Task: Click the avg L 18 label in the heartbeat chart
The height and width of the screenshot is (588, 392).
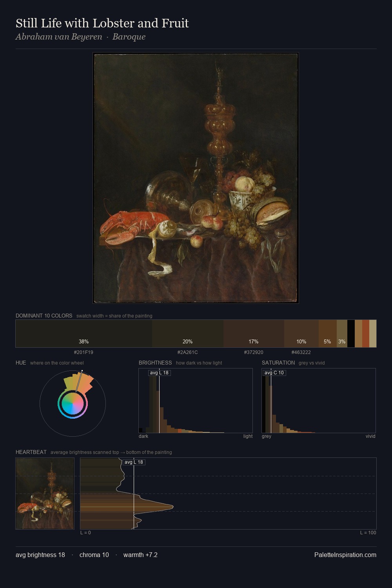Action: pos(134,462)
